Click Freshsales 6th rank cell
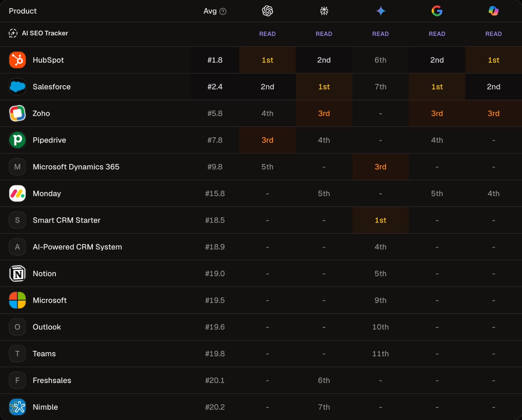The height and width of the screenshot is (420, 522). click(x=324, y=380)
